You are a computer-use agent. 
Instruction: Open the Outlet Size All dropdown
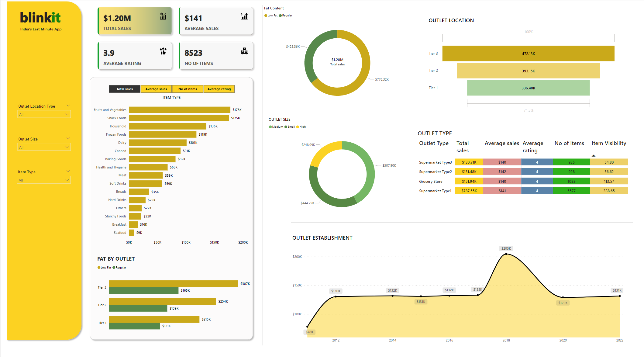coord(44,147)
